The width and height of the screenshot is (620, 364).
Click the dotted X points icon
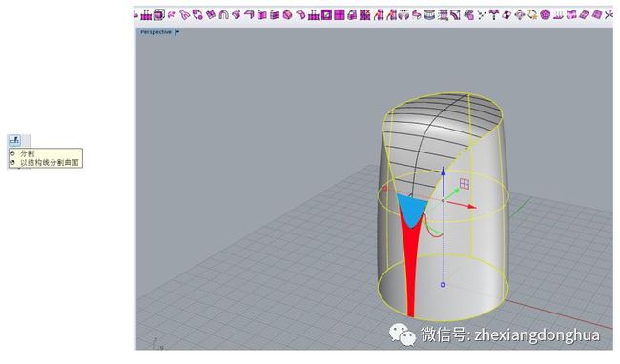[x=482, y=15]
